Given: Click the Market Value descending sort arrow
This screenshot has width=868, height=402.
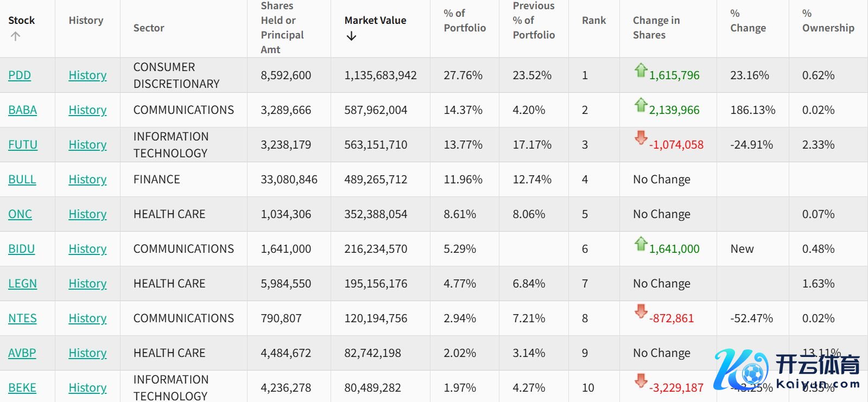Looking at the screenshot, I should click(x=351, y=36).
